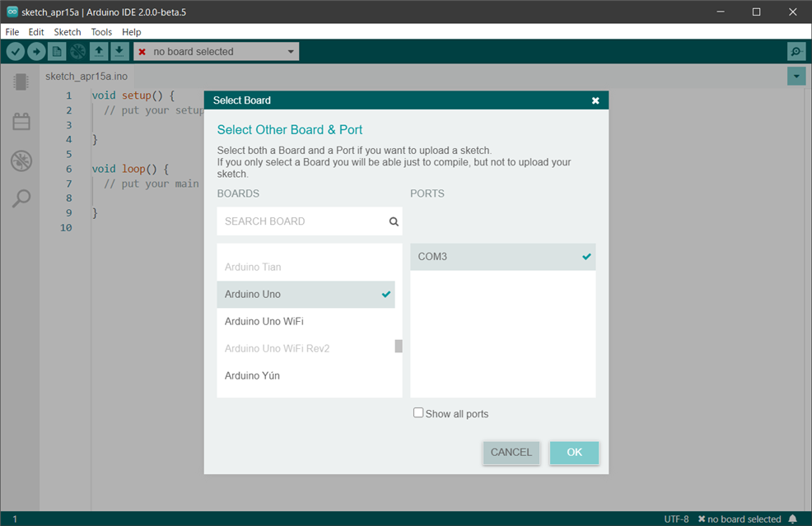Screen dimensions: 812x526
Task: Click the Upload arrow toolbar icon
Action: coord(36,51)
